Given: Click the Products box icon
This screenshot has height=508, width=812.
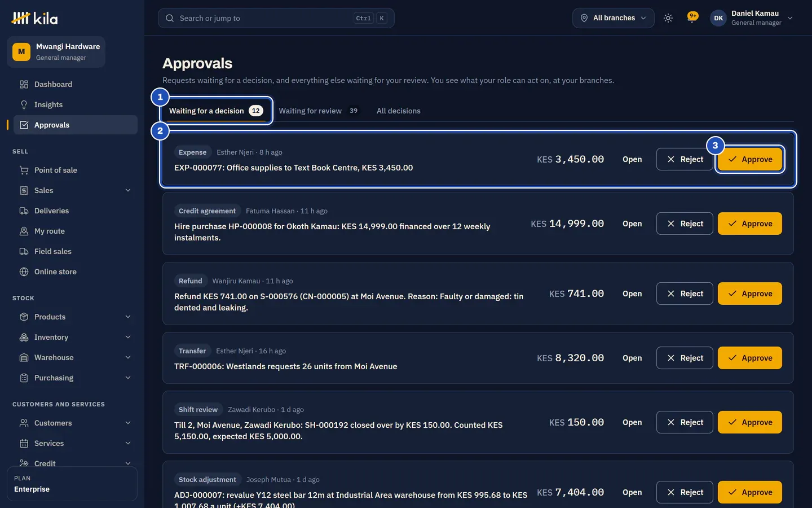Looking at the screenshot, I should coord(24,317).
